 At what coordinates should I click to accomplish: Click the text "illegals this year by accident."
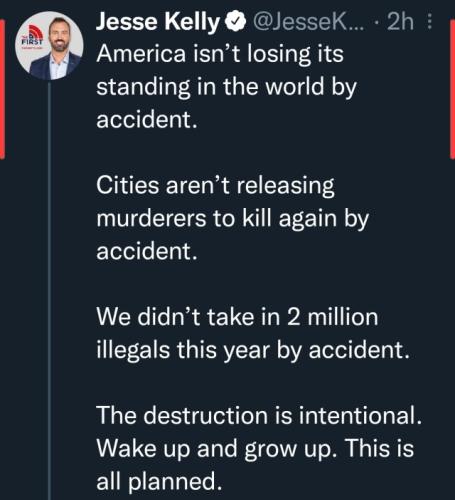[x=253, y=351]
